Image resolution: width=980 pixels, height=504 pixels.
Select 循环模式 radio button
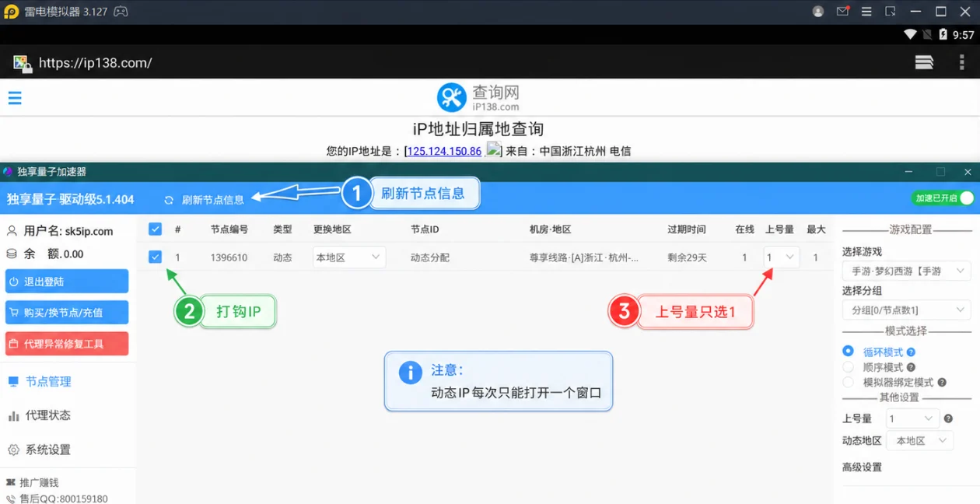848,352
